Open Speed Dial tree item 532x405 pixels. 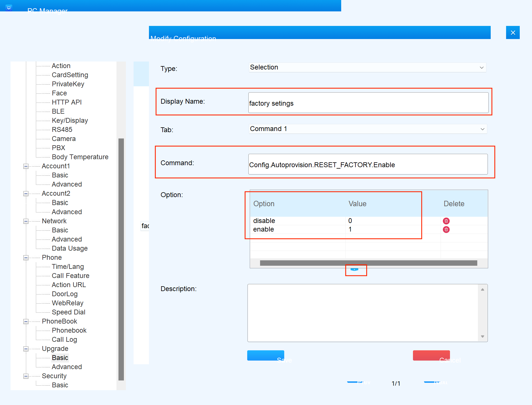(x=69, y=312)
